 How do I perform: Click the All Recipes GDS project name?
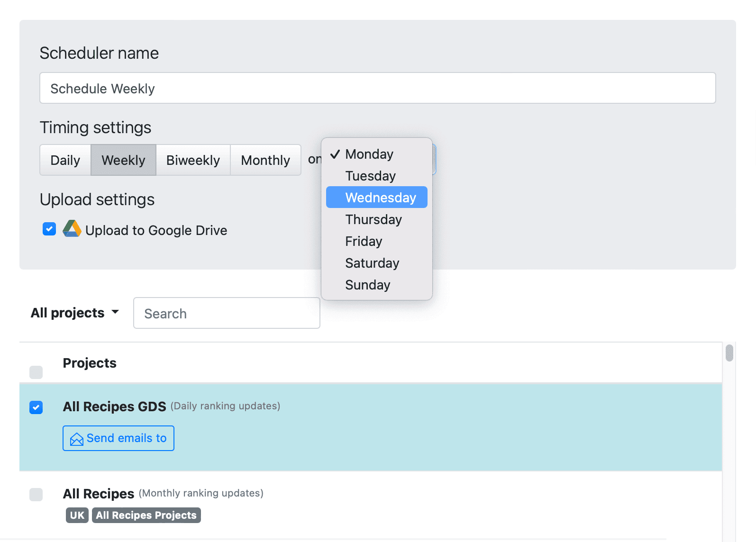click(x=115, y=406)
